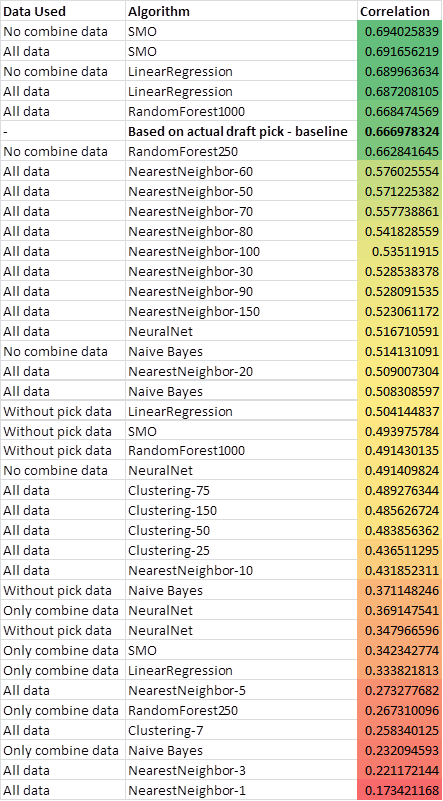Click the 0.504144837 correlation cell
The width and height of the screenshot is (443, 801).
pyautogui.click(x=400, y=411)
